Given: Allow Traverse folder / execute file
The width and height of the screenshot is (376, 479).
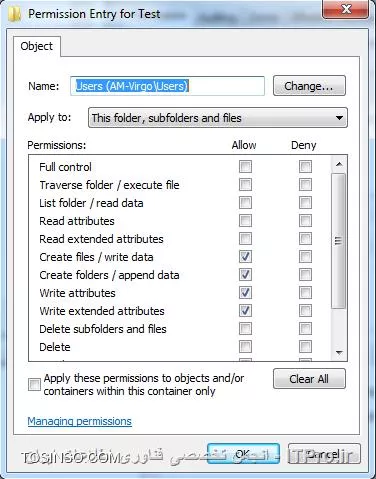Looking at the screenshot, I should 245,185.
